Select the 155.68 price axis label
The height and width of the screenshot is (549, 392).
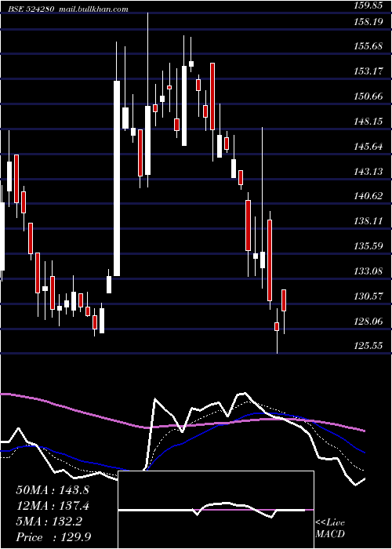369,46
